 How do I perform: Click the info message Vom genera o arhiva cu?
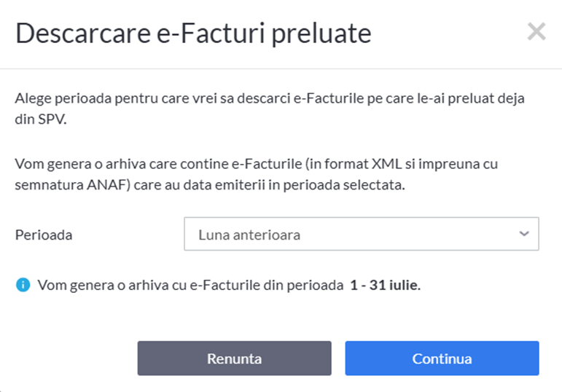[230, 285]
